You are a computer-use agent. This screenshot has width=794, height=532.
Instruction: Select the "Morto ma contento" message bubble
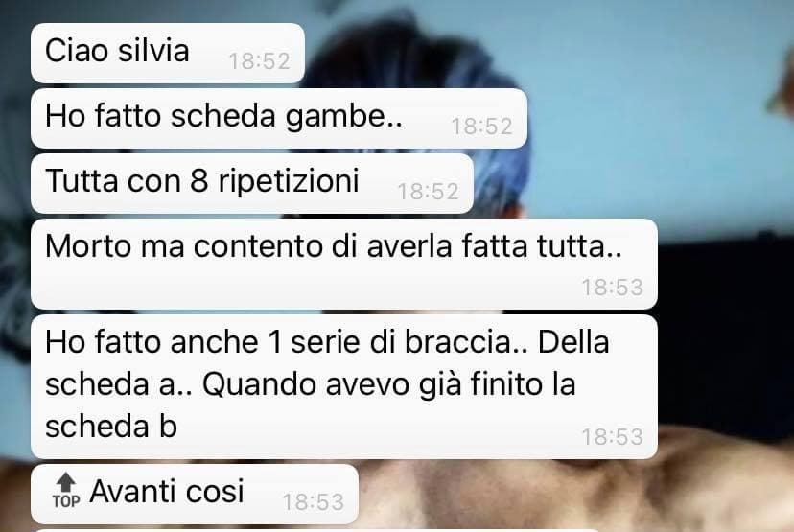point(344,265)
